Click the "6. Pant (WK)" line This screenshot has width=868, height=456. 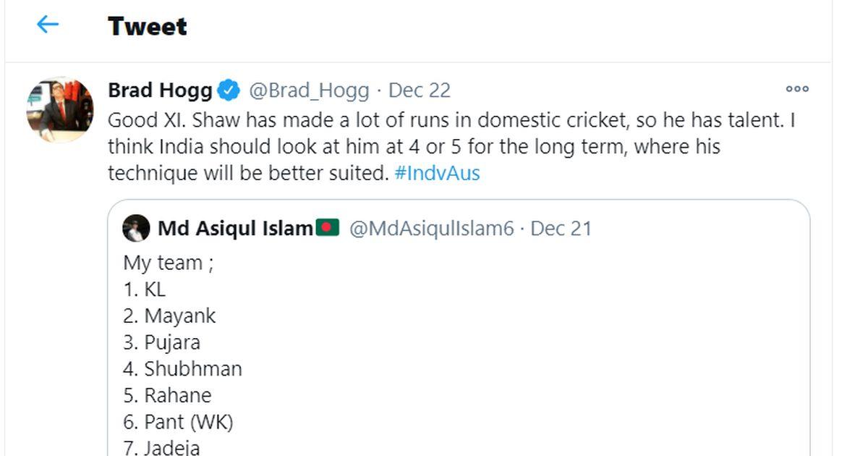[x=178, y=422]
